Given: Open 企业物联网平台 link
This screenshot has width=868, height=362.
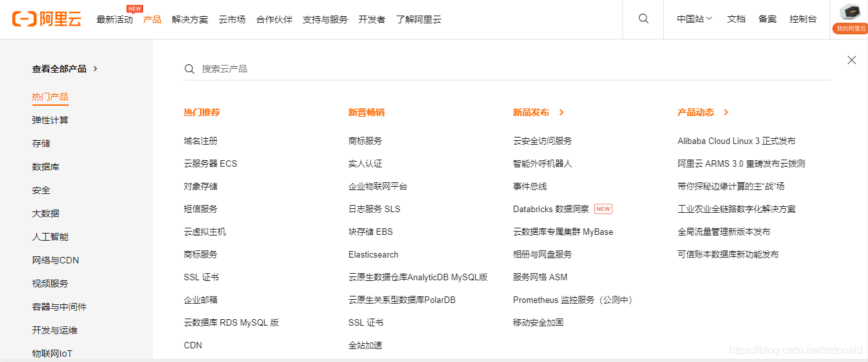Looking at the screenshot, I should [378, 186].
